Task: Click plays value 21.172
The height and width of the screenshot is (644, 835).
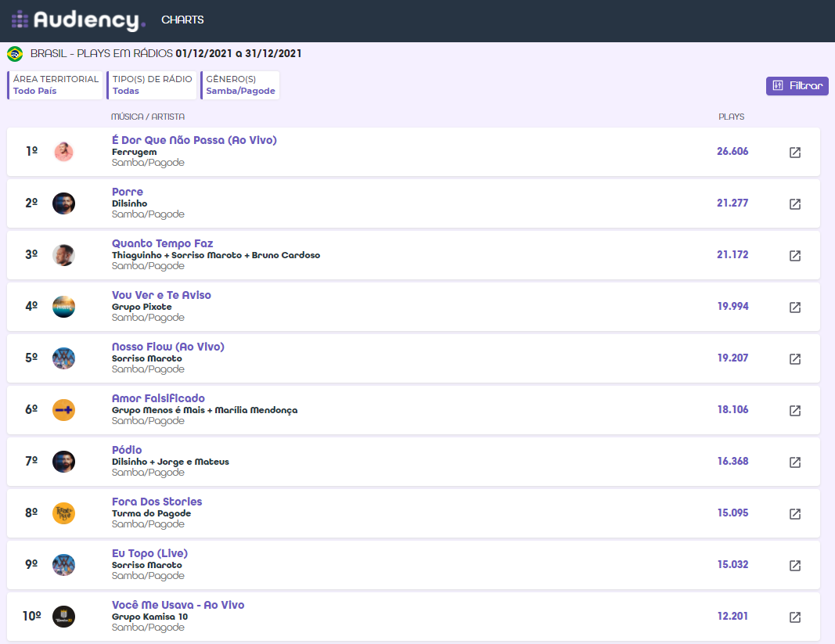Action: pos(732,254)
